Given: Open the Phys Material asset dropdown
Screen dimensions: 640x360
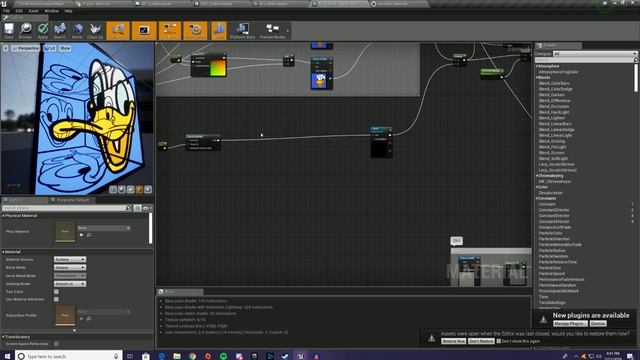Looking at the screenshot, I should coord(104,228).
